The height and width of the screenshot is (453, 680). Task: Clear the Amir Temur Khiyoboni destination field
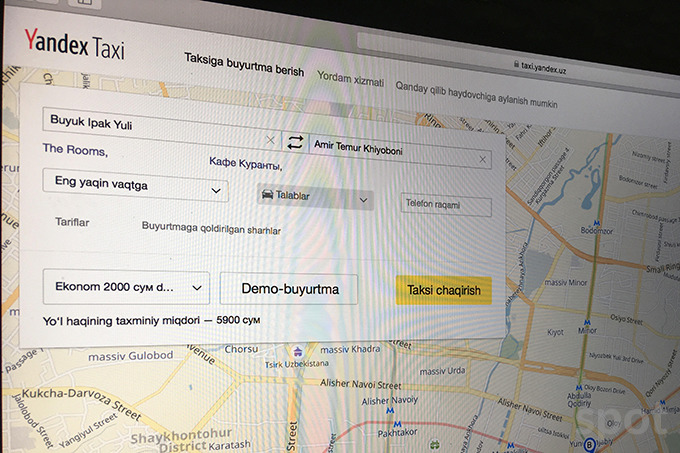482,160
